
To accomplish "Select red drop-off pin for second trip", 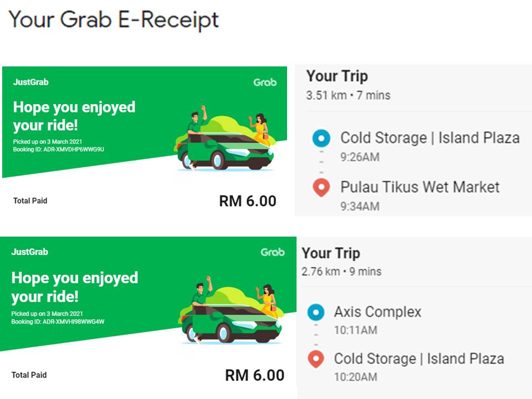I will 316,359.
